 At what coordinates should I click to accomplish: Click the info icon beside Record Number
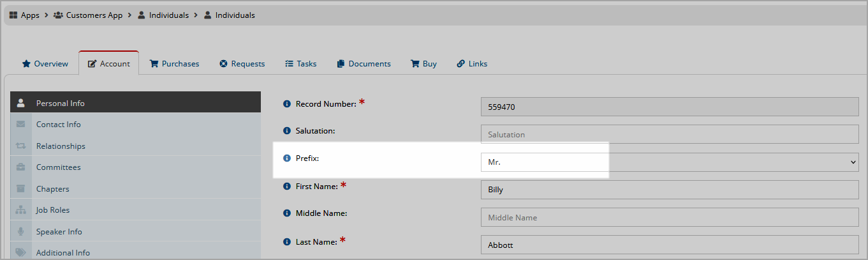click(x=287, y=104)
